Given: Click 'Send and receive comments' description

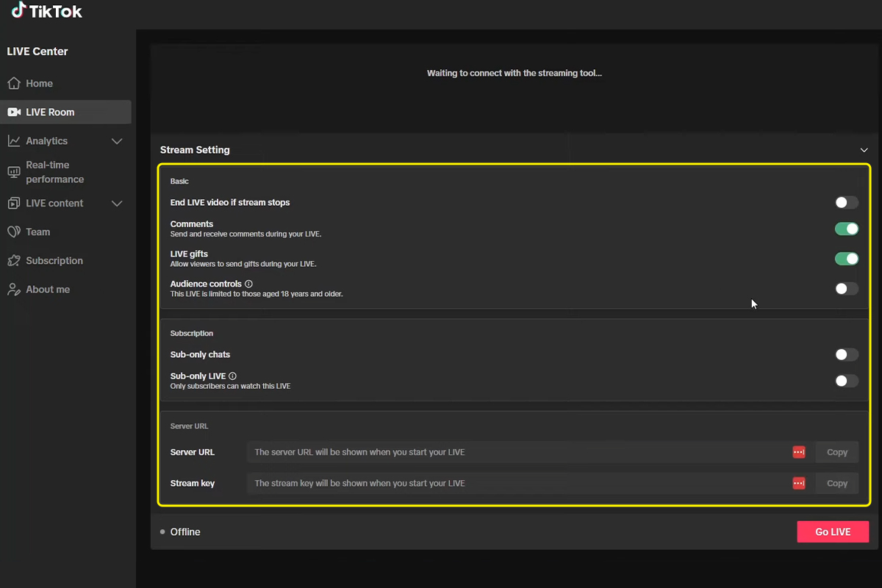Looking at the screenshot, I should 246,234.
